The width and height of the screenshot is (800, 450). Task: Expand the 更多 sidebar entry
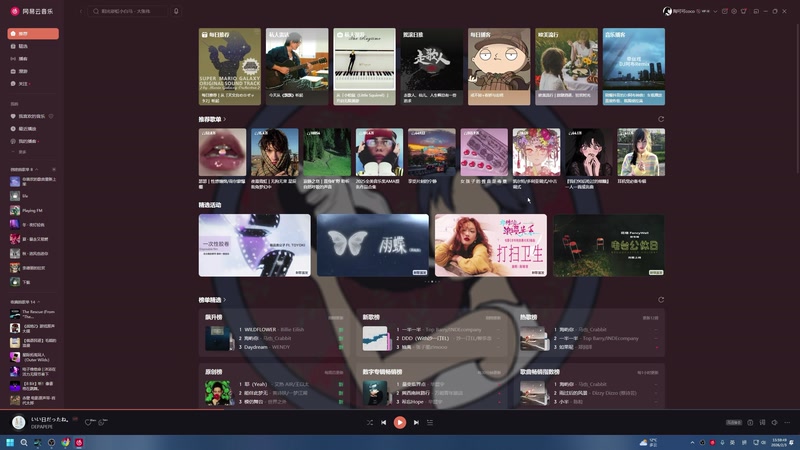tap(20, 152)
